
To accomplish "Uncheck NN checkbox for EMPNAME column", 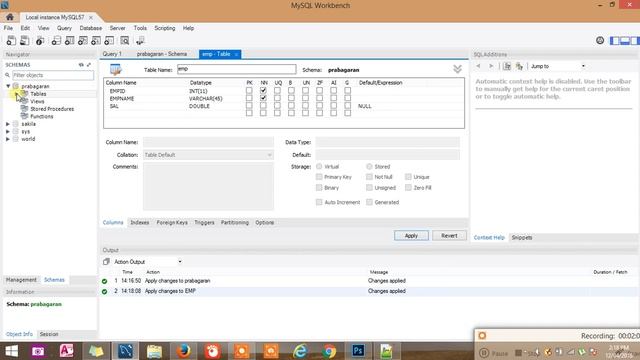I will (263, 98).
